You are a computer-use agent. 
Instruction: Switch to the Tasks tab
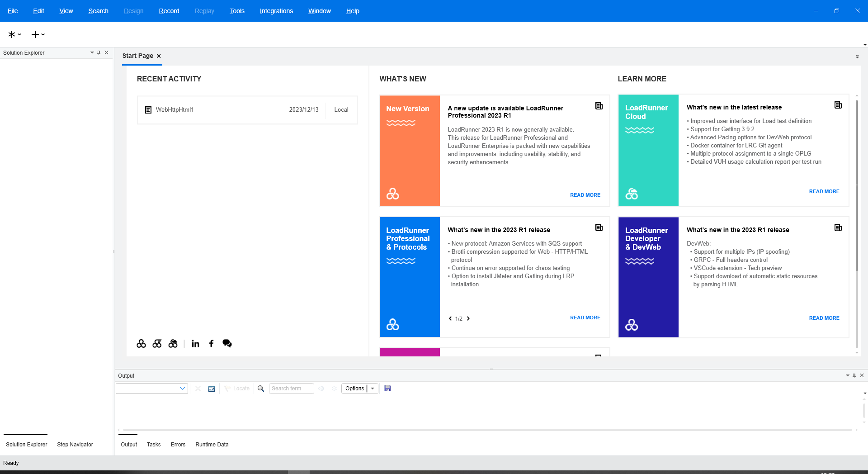(154, 445)
